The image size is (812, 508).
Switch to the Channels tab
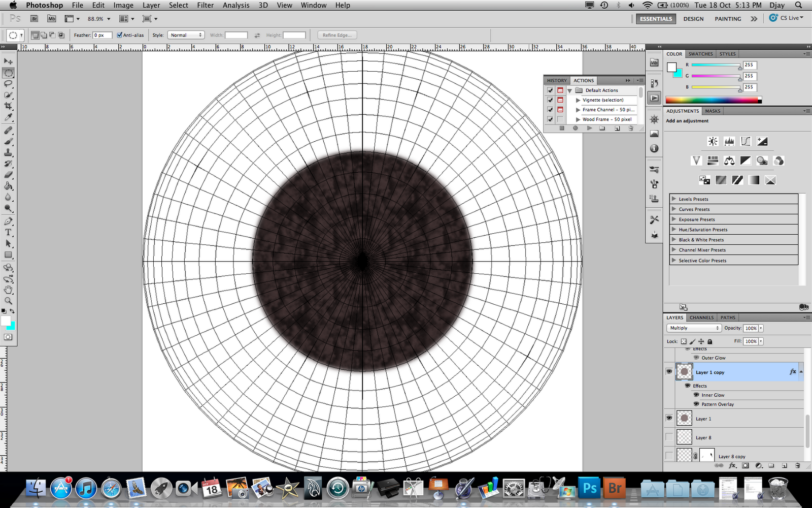tap(701, 317)
